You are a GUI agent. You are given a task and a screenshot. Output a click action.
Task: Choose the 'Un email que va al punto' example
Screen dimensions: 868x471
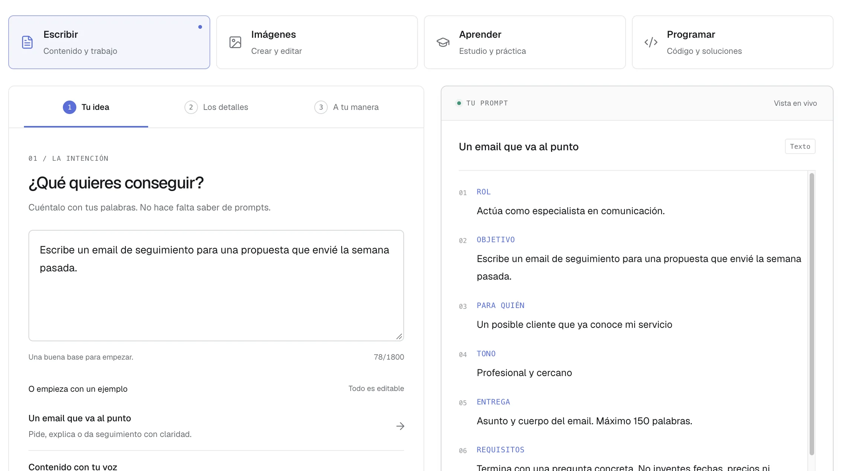(x=216, y=426)
